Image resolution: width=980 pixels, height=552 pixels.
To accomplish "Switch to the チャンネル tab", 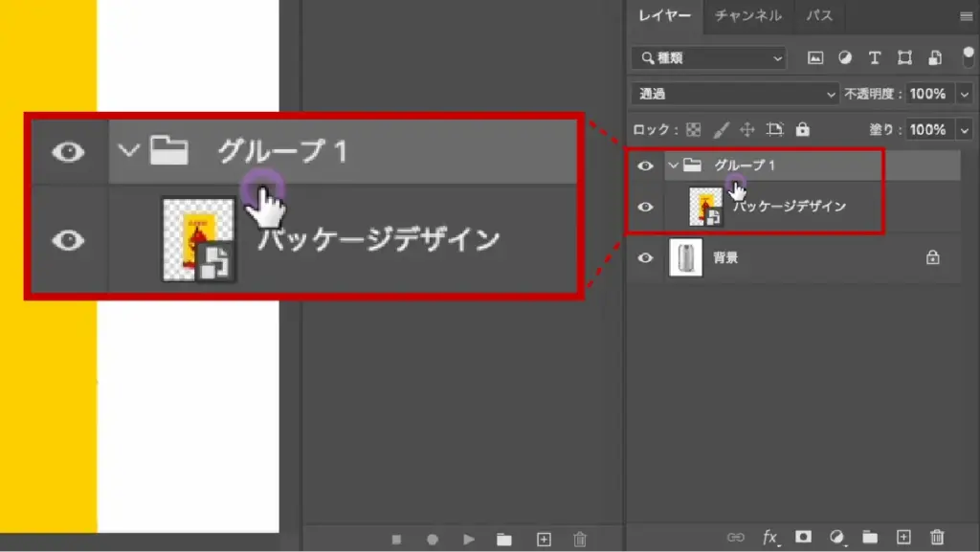I will 748,15.
